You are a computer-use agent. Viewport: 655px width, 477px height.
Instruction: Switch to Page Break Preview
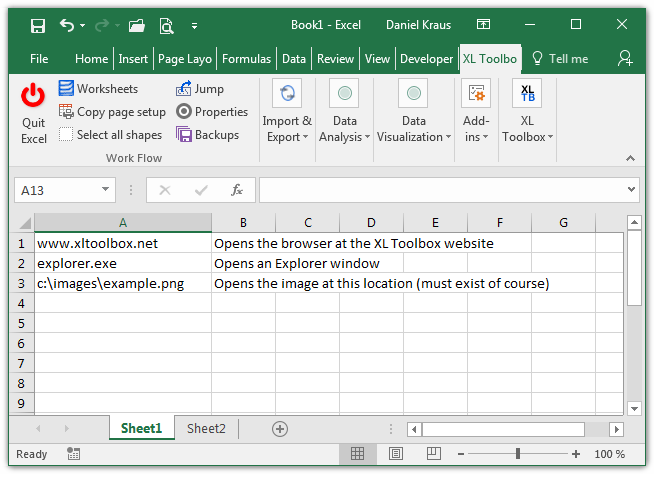434,454
